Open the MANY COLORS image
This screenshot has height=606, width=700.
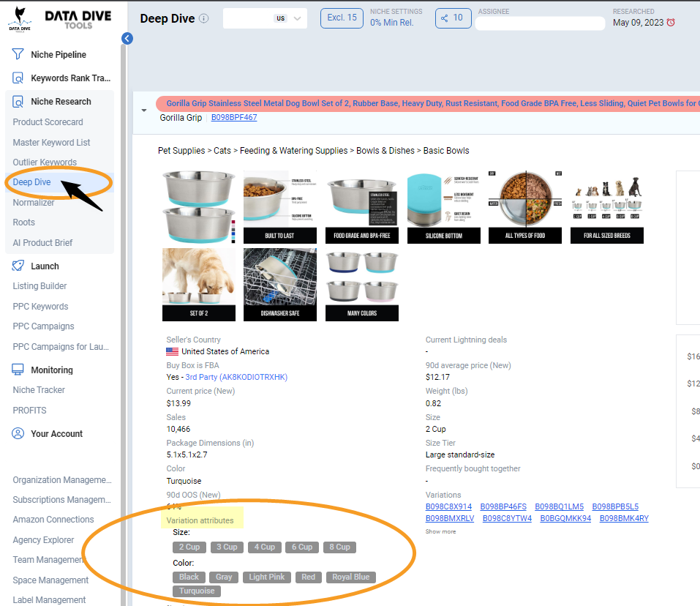click(x=362, y=285)
